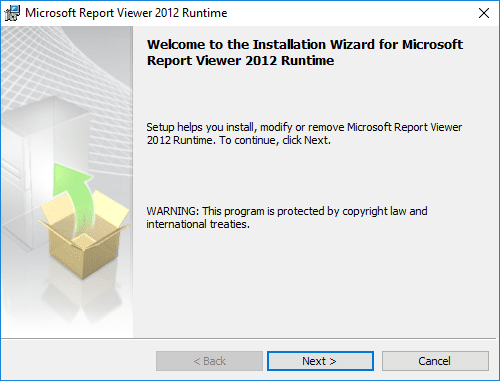Select the 'Setup helps you install' paragraph
The height and width of the screenshot is (381, 500).
[304, 133]
